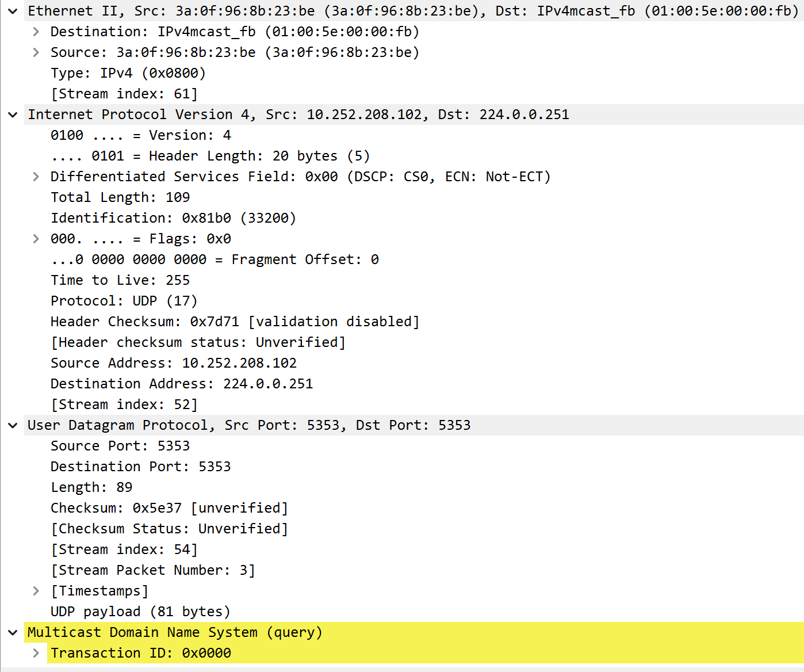Expand the Source 3a:0f:96:8b:23:be field

36,52
